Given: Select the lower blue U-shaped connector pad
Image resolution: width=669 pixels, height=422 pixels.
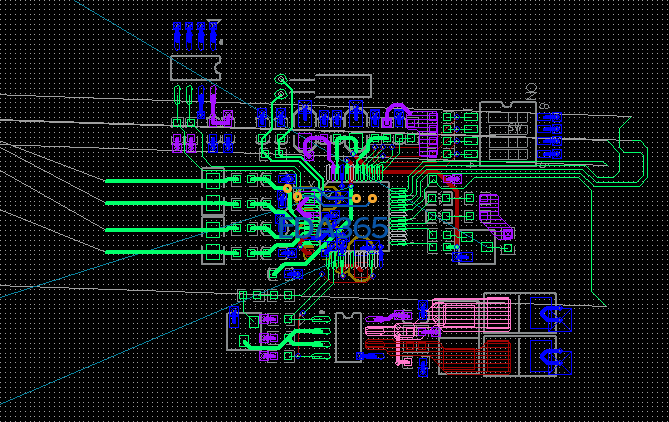Looking at the screenshot, I should pyautogui.click(x=552, y=357).
